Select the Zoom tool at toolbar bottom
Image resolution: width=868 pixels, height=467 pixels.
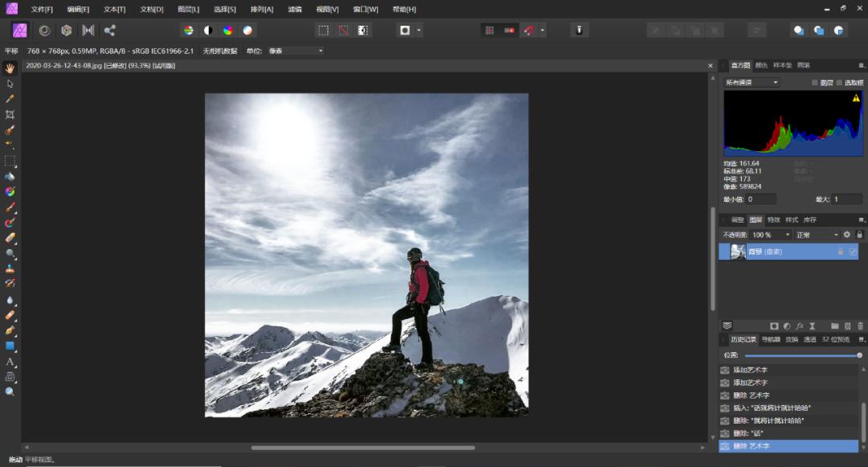[x=10, y=393]
